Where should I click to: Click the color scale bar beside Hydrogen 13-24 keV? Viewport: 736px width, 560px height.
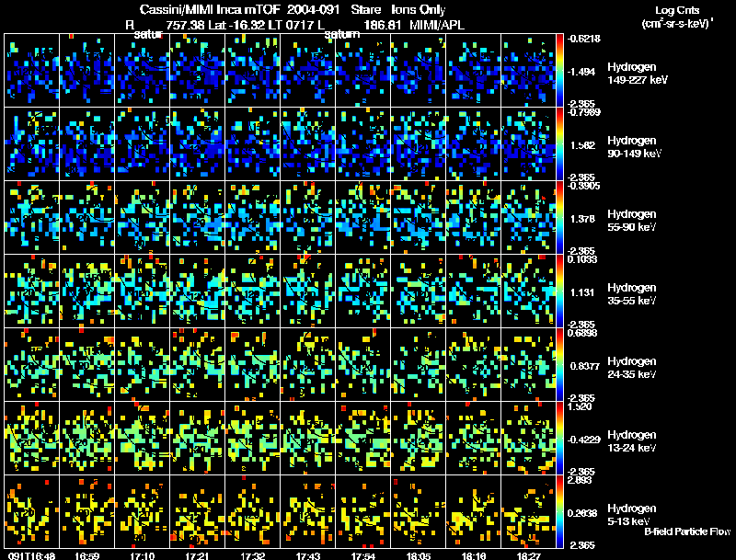[x=559, y=439]
